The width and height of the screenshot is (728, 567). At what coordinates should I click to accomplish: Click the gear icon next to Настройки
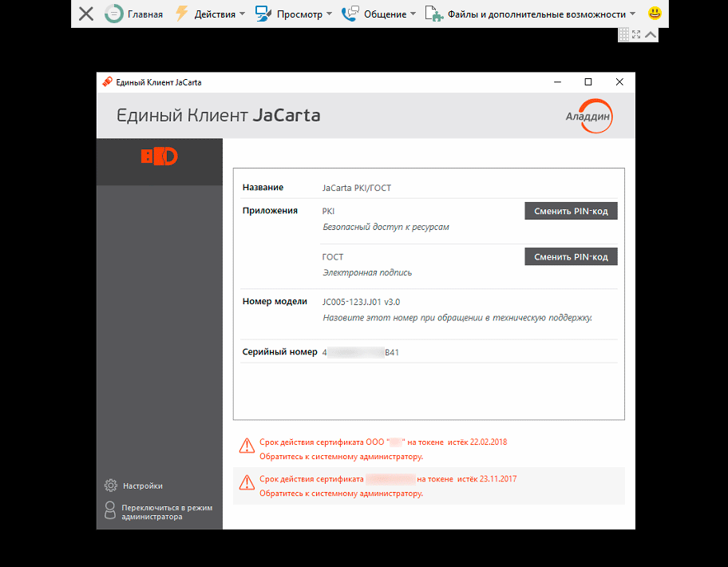(111, 486)
